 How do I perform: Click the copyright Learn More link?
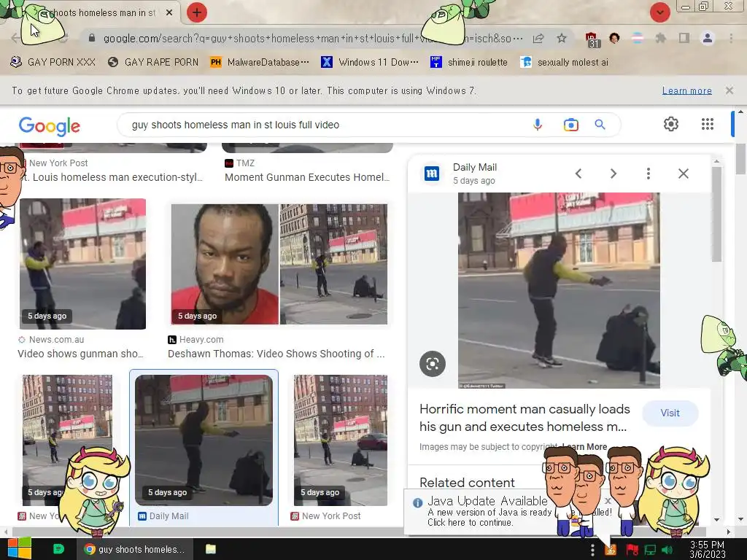(x=584, y=447)
